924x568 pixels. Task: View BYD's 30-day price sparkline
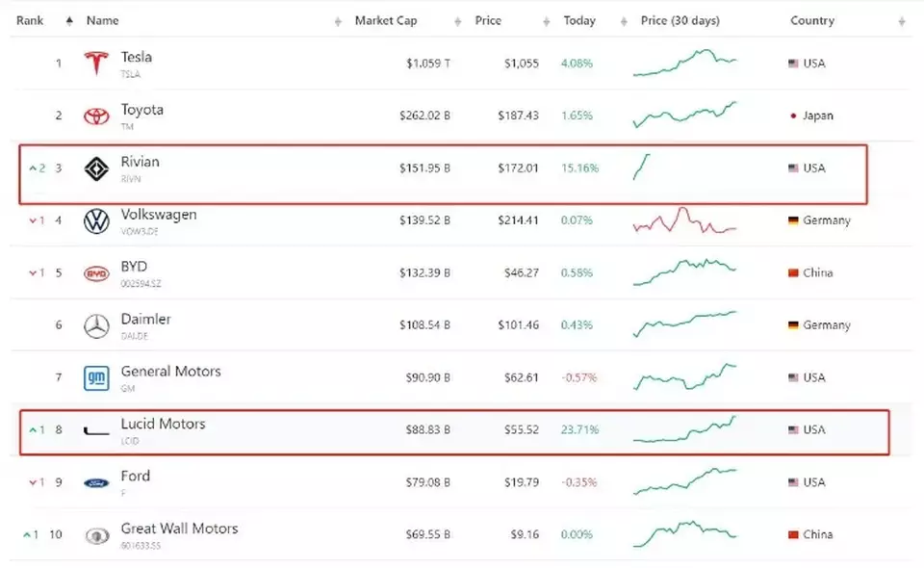click(x=684, y=272)
